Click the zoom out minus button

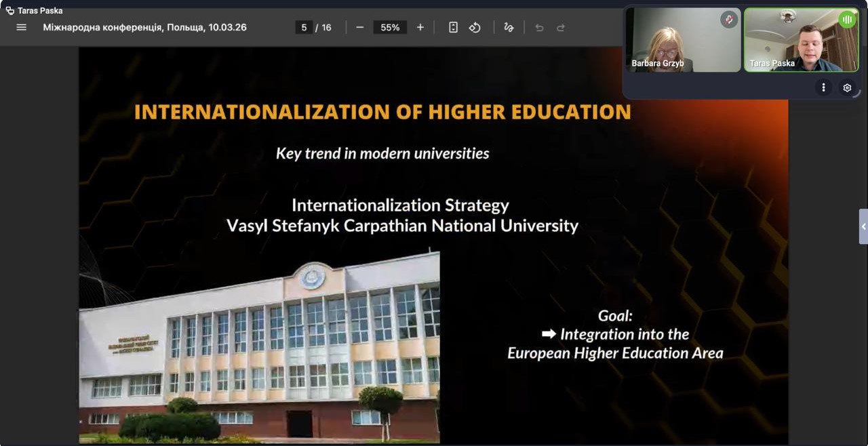point(359,27)
